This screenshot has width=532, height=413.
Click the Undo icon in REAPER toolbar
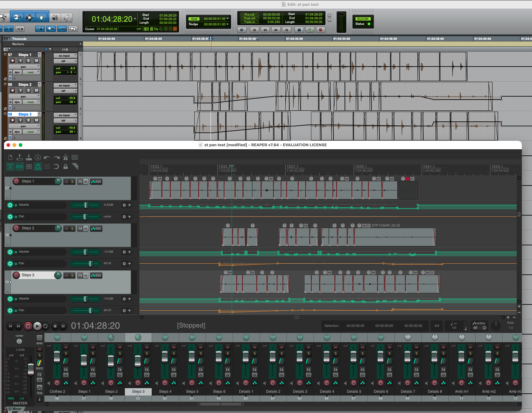[47, 157]
